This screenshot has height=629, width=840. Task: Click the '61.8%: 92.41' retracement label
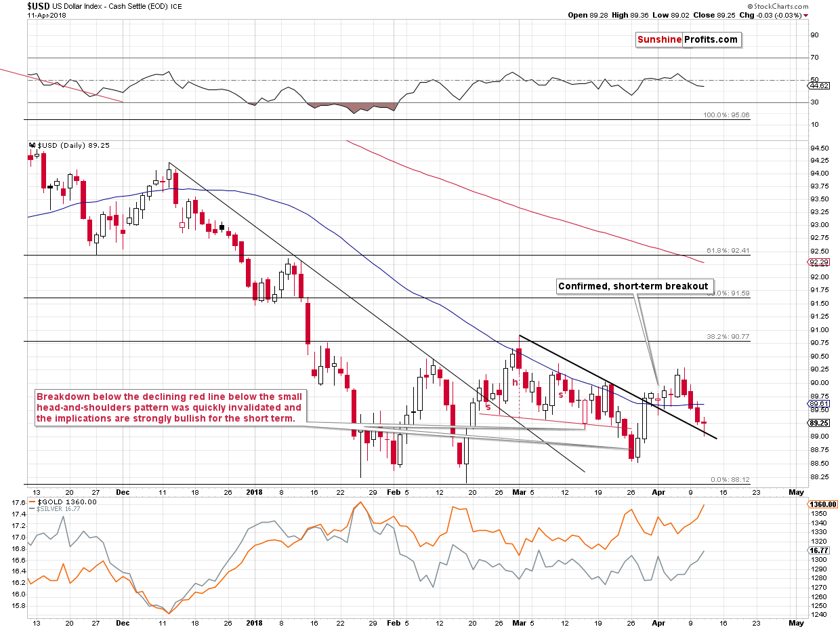click(727, 251)
